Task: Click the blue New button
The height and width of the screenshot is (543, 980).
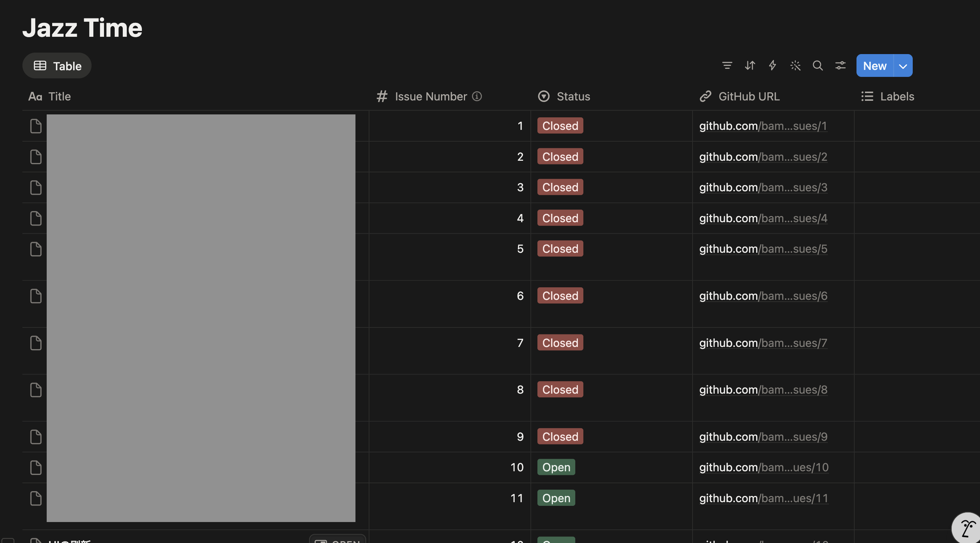Action: 875,65
